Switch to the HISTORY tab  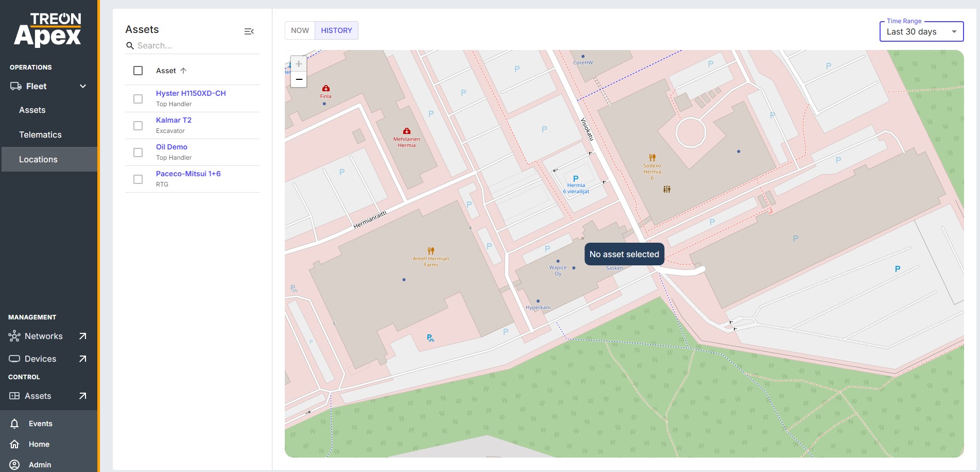point(336,30)
